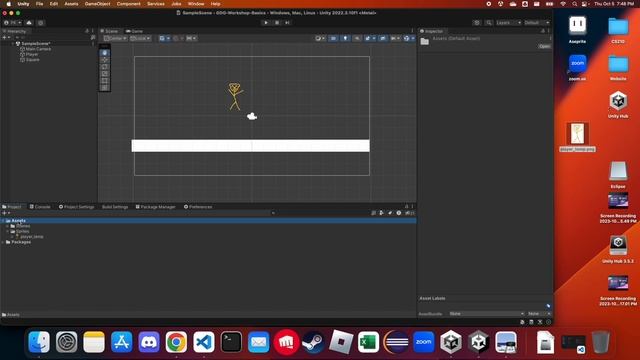640x360 pixels.
Task: Select the Move tool in the scene toolbar
Action: click(104, 60)
